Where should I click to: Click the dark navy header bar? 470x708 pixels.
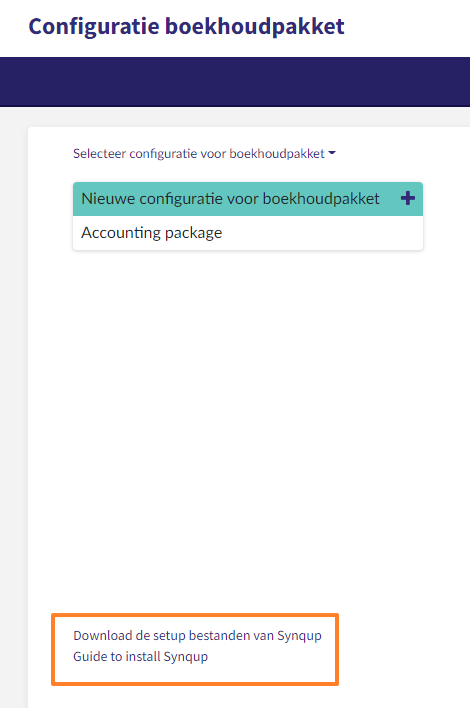235,82
